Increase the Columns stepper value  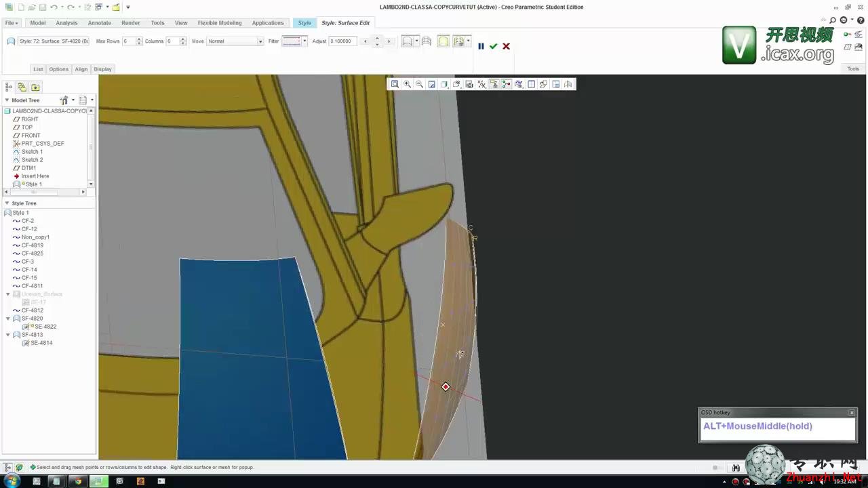182,39
